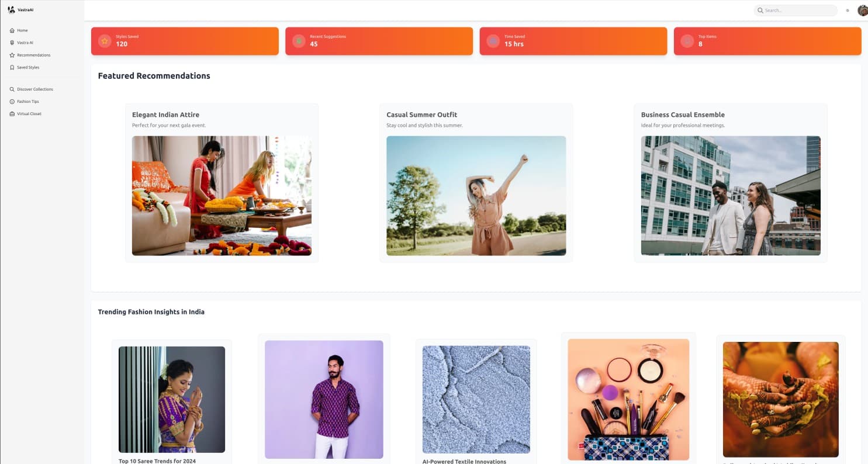Open the AI-Powered Textile Innovations thumbnail
Image resolution: width=868 pixels, height=464 pixels.
476,399
